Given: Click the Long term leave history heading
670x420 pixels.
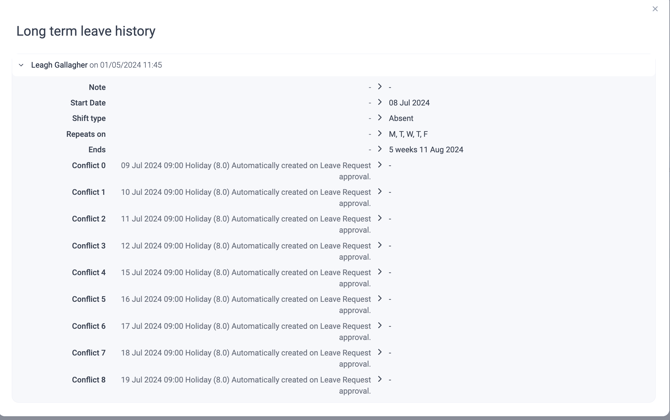Looking at the screenshot, I should click(x=86, y=31).
